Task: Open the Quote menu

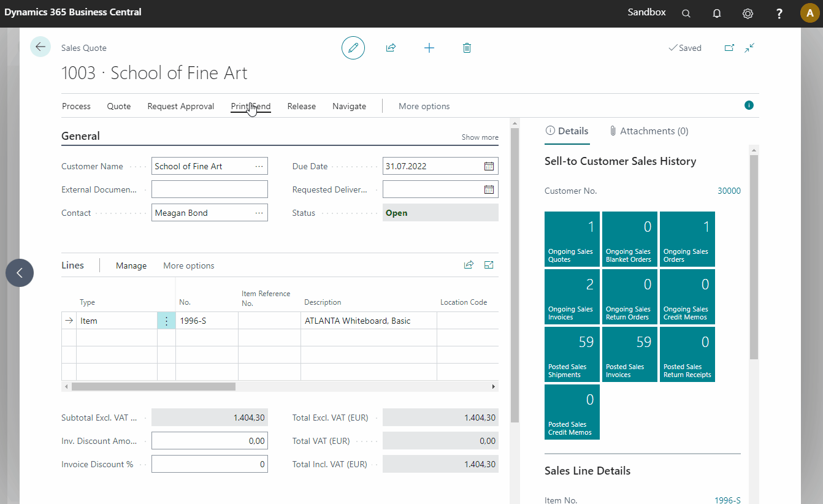Action: (119, 106)
